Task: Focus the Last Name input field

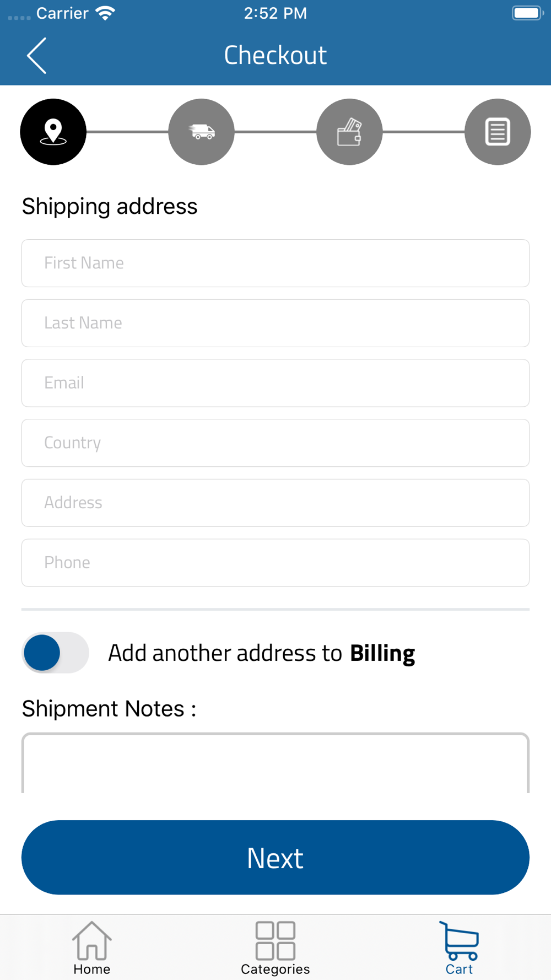Action: [x=275, y=323]
